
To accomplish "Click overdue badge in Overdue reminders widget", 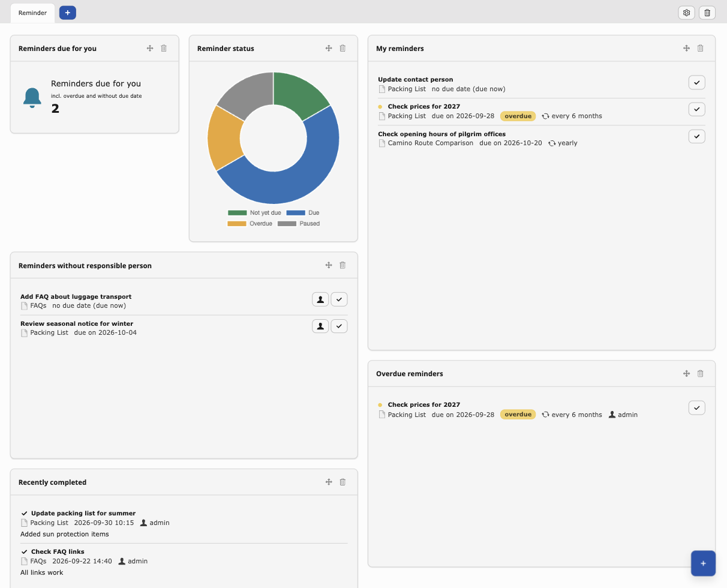I will 518,415.
